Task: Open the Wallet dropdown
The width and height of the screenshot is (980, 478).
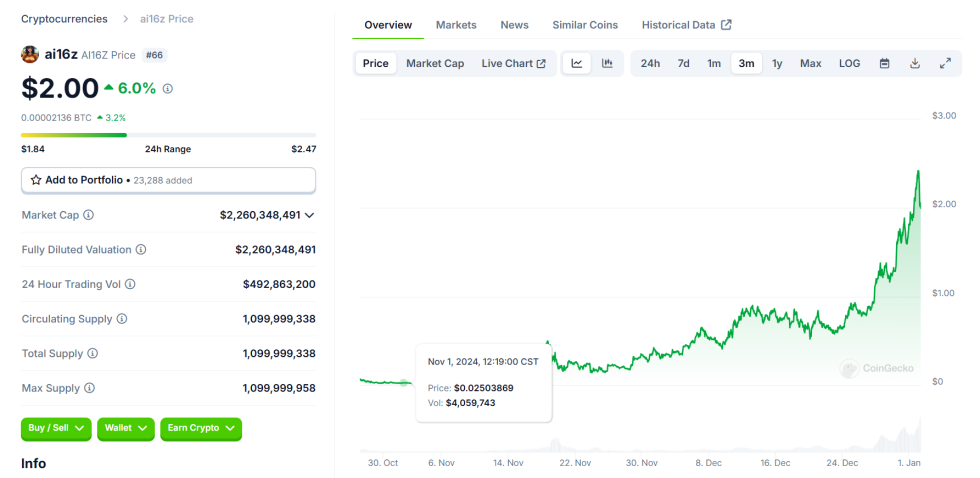Action: click(x=126, y=429)
